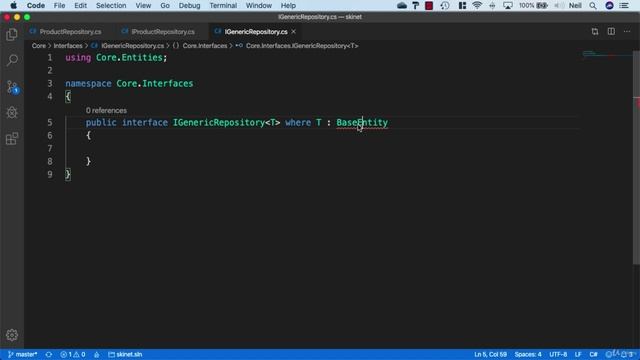Click the editor vertical scrollbar

[636, 157]
